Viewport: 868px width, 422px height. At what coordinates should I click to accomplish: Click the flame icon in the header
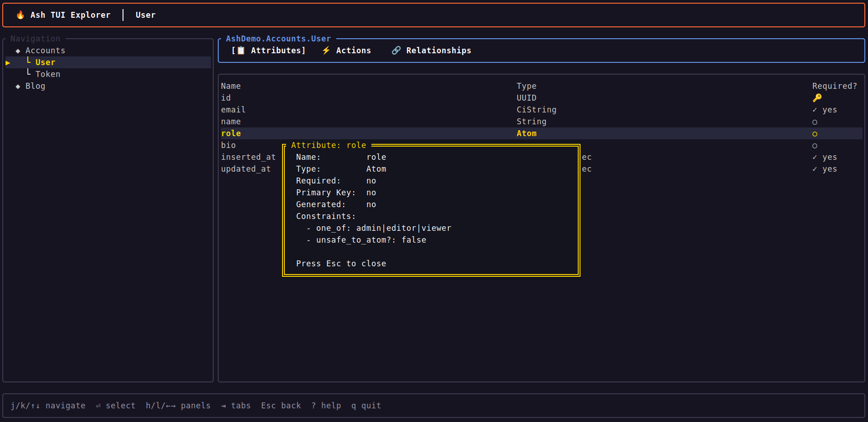pyautogui.click(x=20, y=15)
